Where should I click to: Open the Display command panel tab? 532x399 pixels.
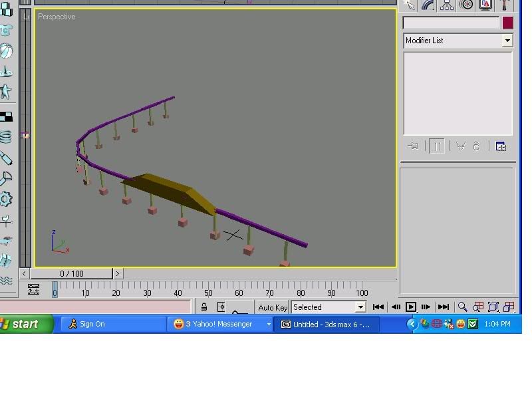click(x=485, y=5)
